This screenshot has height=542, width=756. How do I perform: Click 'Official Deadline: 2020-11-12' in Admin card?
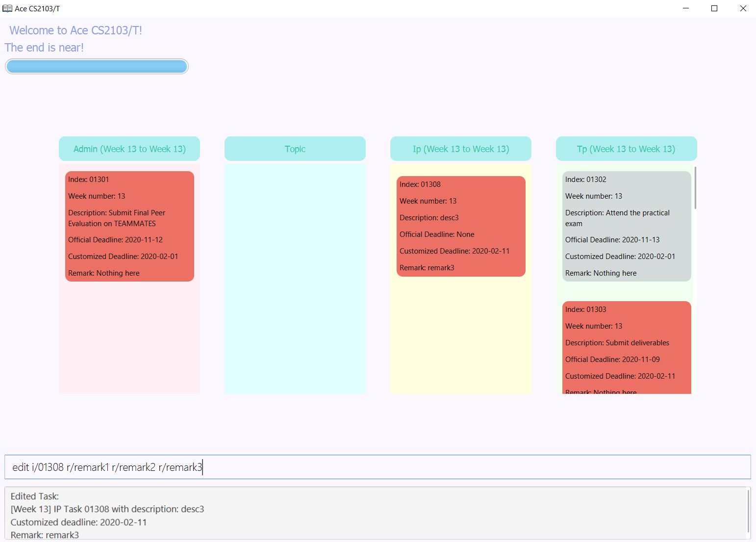click(x=115, y=240)
